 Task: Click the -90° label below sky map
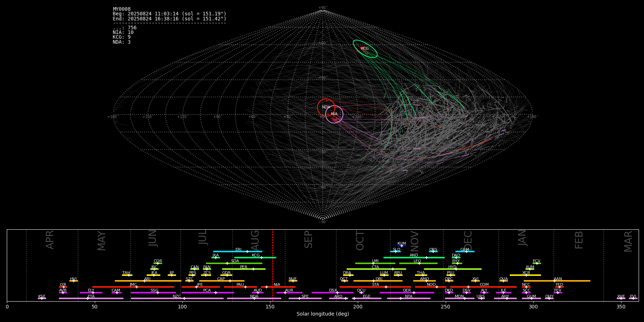pyautogui.click(x=322, y=222)
